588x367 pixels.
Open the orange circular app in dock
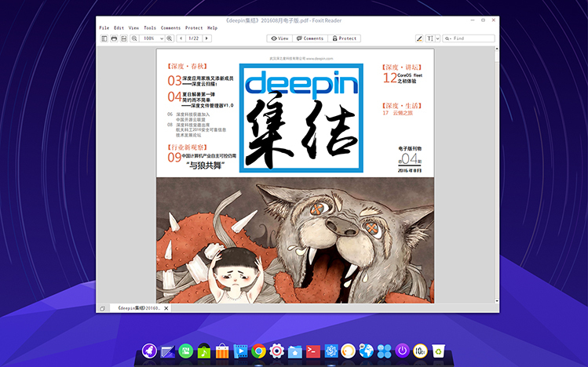point(348,351)
